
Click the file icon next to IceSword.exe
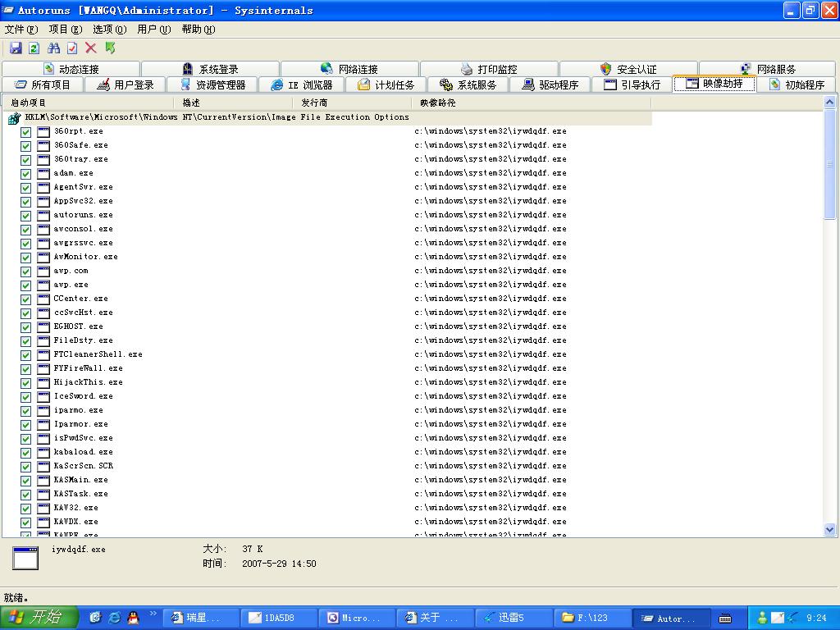43,396
